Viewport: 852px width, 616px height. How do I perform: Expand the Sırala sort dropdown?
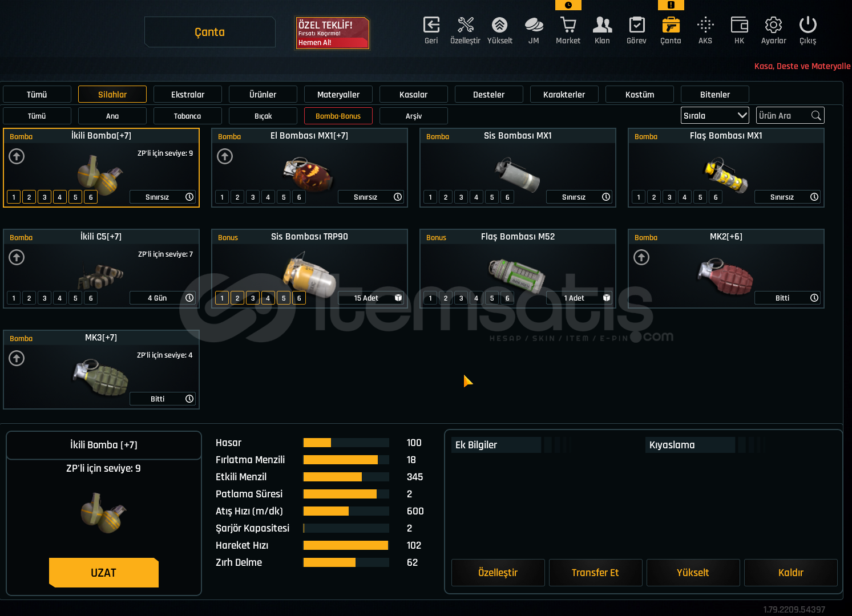tap(715, 116)
